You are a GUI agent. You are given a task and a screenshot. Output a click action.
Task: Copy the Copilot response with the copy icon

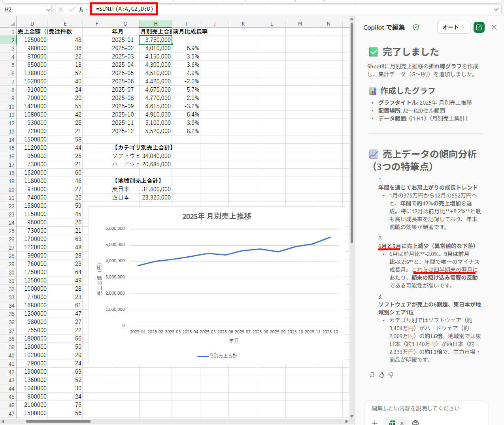(x=372, y=375)
